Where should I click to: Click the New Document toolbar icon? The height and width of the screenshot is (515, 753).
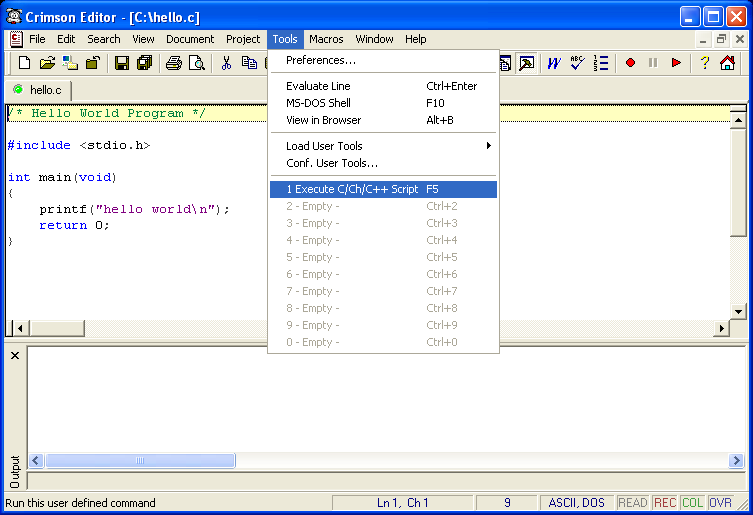pos(25,63)
